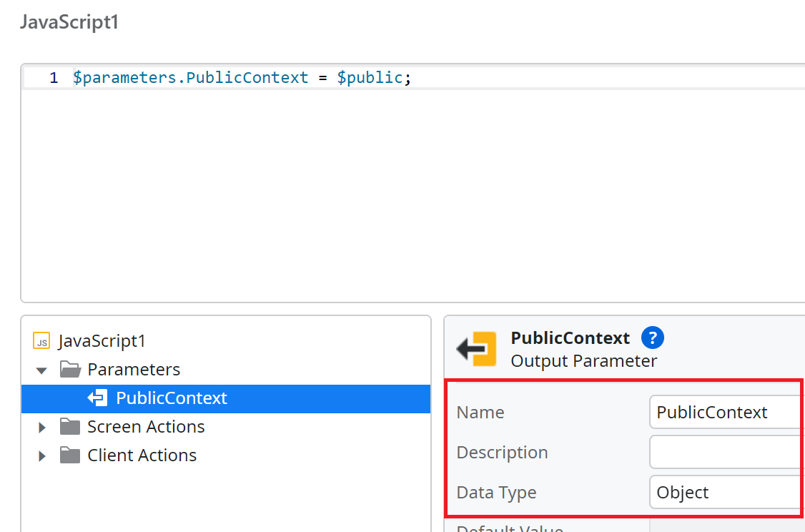This screenshot has width=805, height=532.
Task: Expand the Screen Actions folder
Action: pyautogui.click(x=41, y=426)
